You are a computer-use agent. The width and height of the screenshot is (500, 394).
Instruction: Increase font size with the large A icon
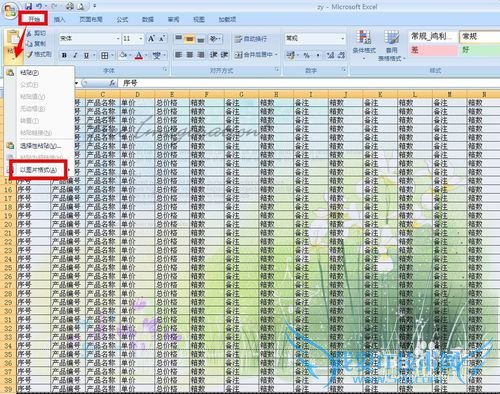pos(151,39)
